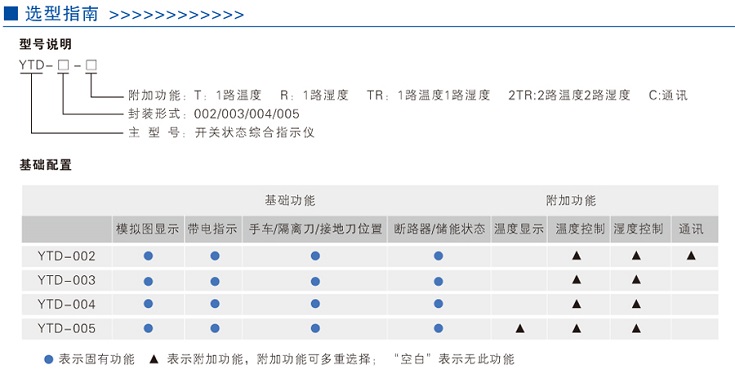Click the blue dot legend icon 表示固有功能
735x374 pixels.
[49, 359]
